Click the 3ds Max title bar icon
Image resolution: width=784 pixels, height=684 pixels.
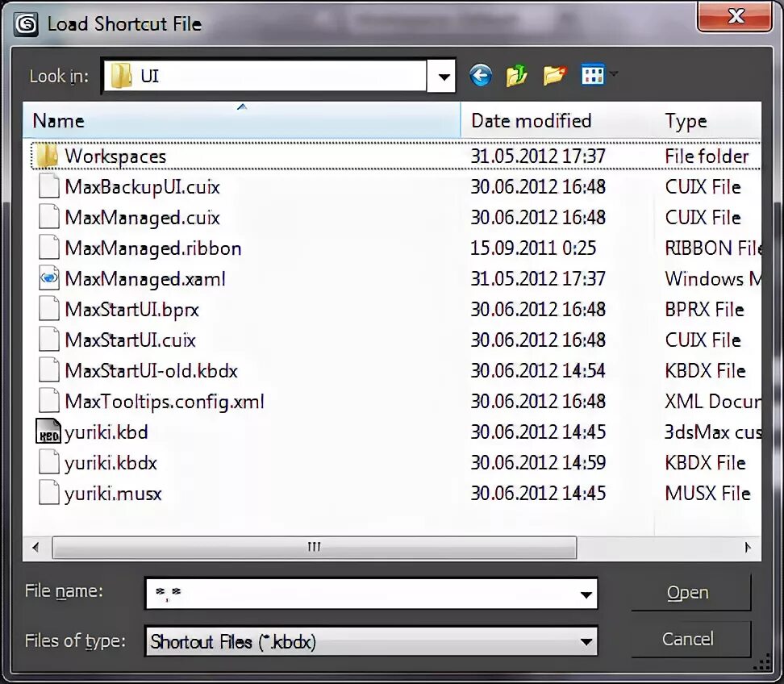[26, 23]
